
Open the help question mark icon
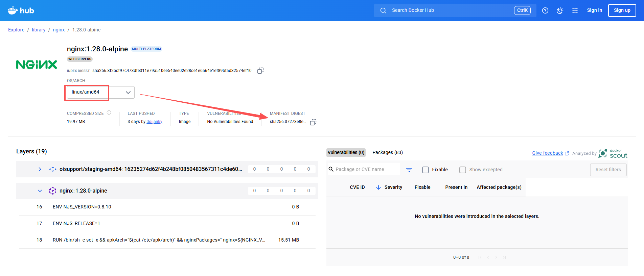[545, 10]
